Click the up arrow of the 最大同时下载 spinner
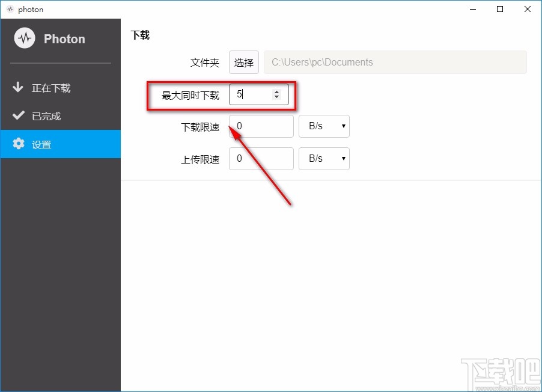The image size is (542, 392). [x=276, y=91]
